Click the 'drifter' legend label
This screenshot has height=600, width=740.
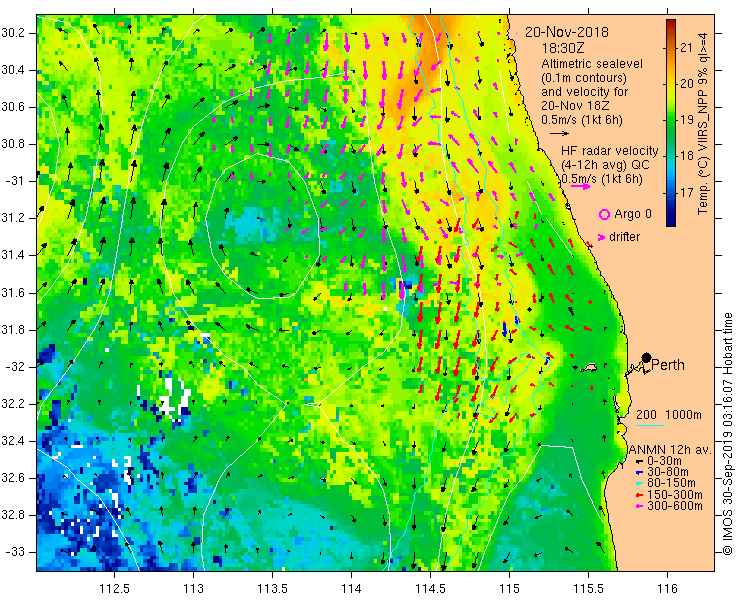tap(624, 237)
